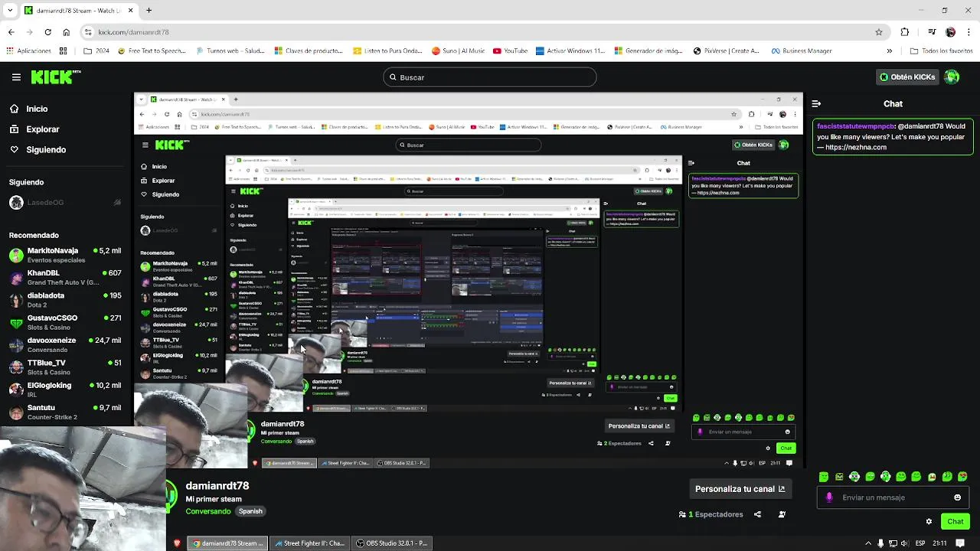Open the tab search dropdown chevron in the title bar

11,11
